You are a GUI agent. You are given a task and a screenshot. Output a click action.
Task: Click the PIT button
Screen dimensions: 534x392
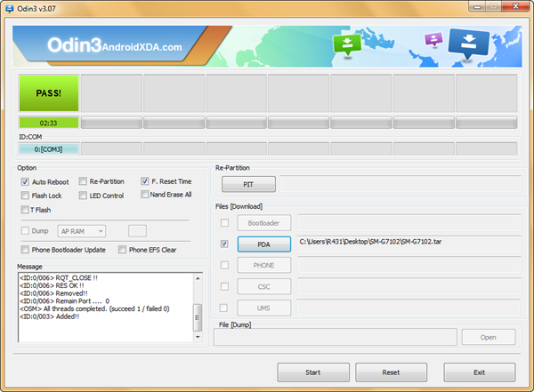tap(248, 184)
